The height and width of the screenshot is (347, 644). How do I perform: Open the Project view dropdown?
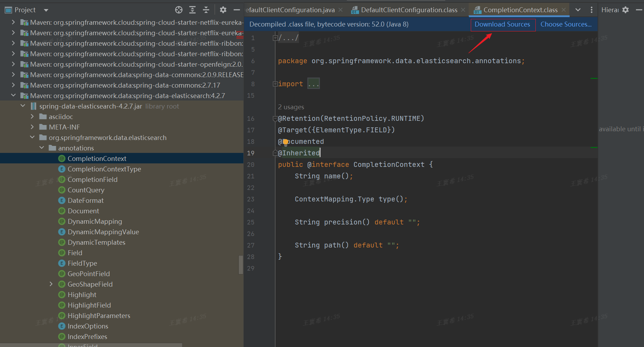tap(46, 10)
